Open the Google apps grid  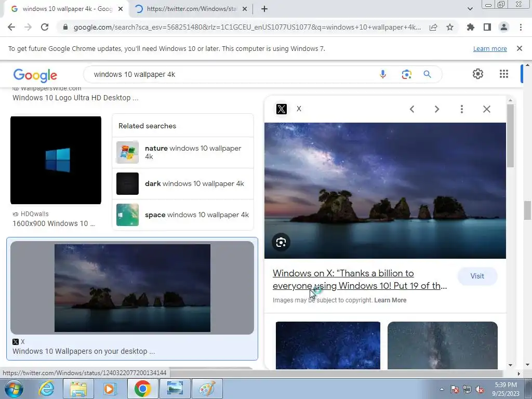[x=504, y=74]
